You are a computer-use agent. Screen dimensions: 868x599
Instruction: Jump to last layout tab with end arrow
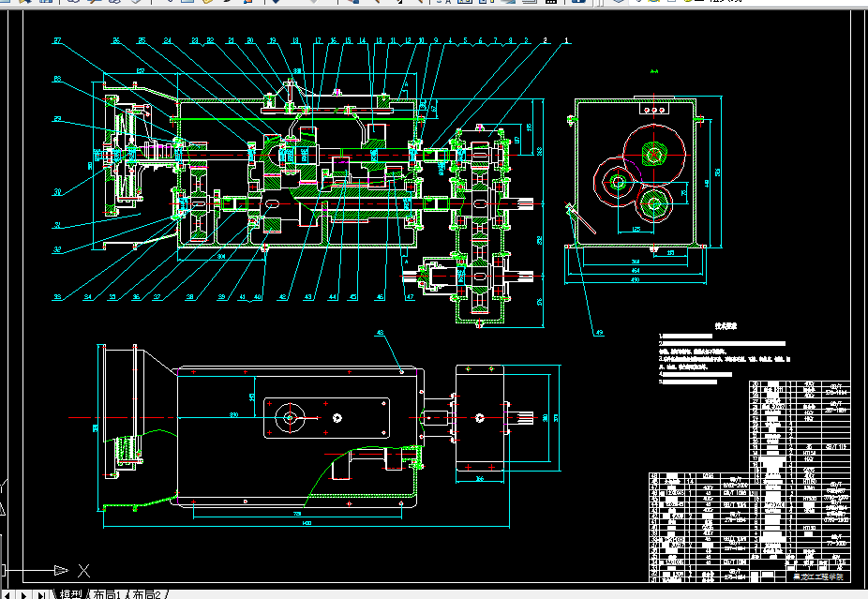(41, 595)
